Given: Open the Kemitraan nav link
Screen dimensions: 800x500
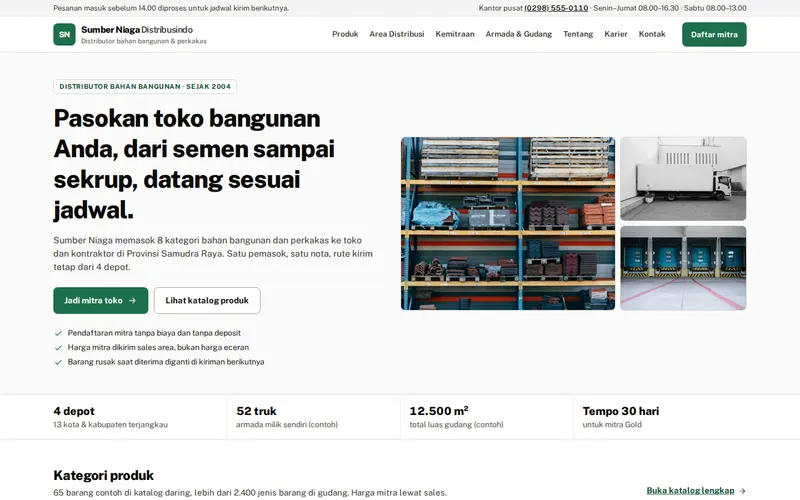Looking at the screenshot, I should 455,34.
